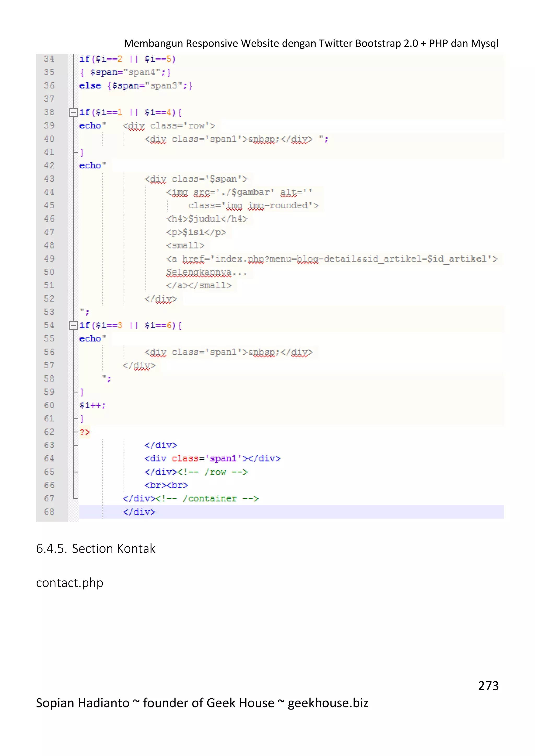Click the "<h4>$judul</h4>" line
Viewport: 535px width, 756px height.
pyautogui.click(x=207, y=219)
